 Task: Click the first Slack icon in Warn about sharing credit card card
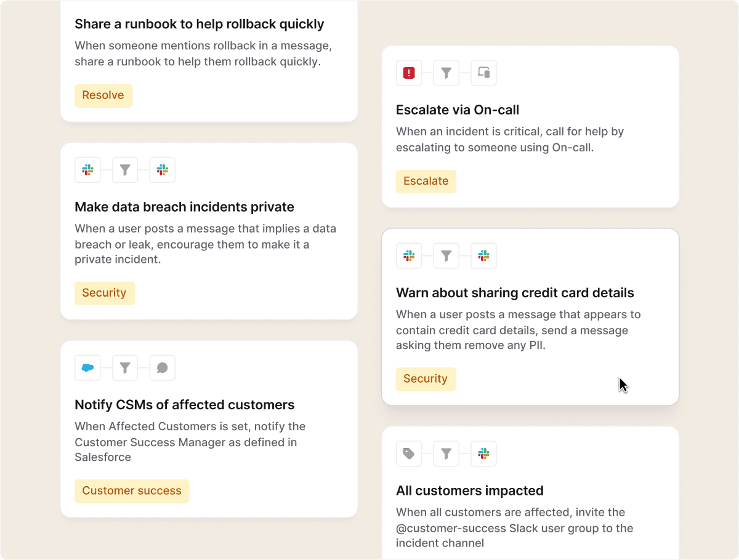(x=409, y=255)
